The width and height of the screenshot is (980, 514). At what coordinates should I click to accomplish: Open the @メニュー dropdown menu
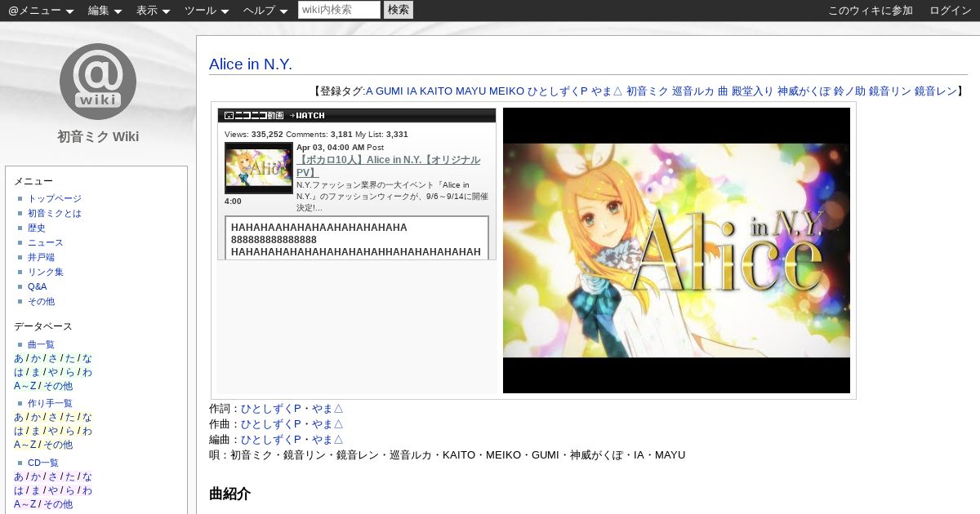[41, 11]
